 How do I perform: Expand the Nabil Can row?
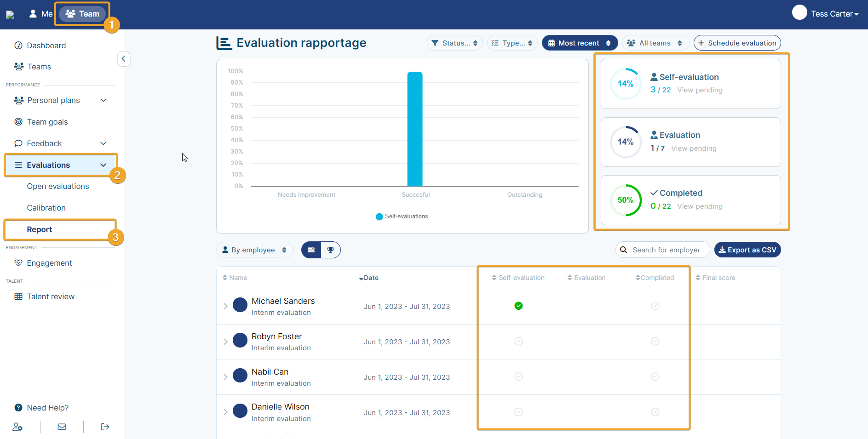pyautogui.click(x=225, y=377)
